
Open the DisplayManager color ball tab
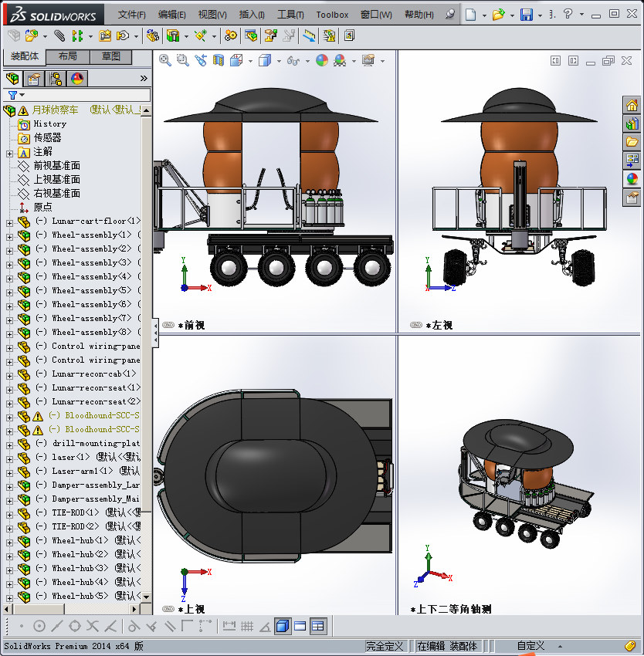point(77,78)
